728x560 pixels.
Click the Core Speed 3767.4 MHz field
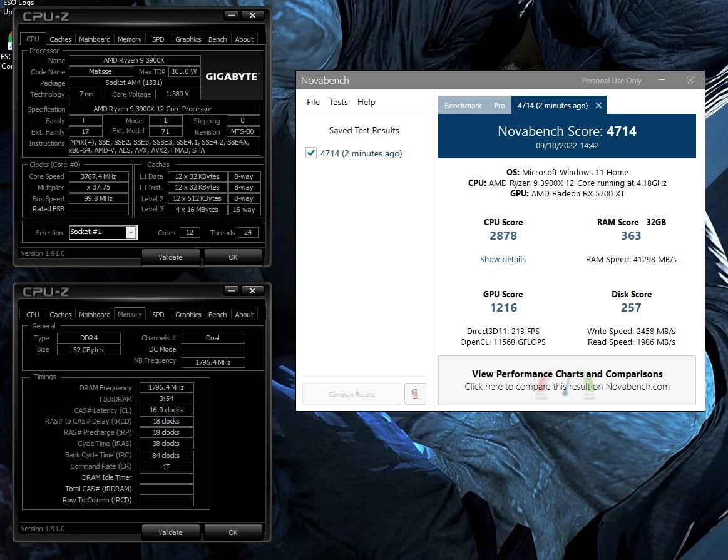(98, 176)
